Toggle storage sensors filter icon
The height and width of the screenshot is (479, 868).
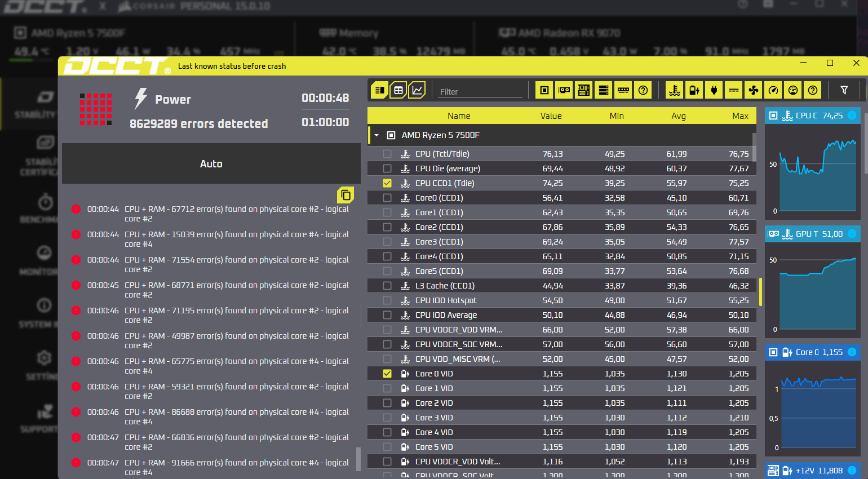click(x=603, y=90)
